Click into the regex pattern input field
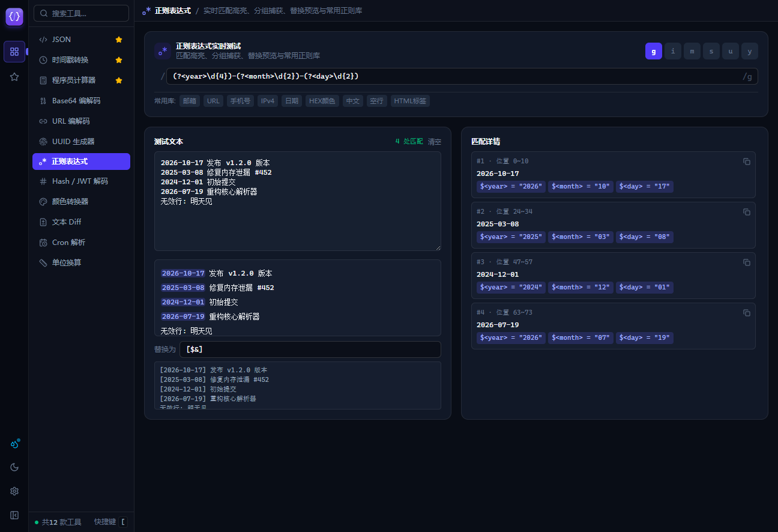778x532 pixels. tap(462, 76)
